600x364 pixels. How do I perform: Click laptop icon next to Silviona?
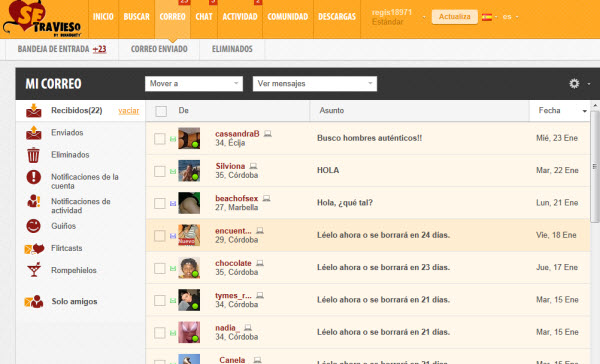[253, 166]
